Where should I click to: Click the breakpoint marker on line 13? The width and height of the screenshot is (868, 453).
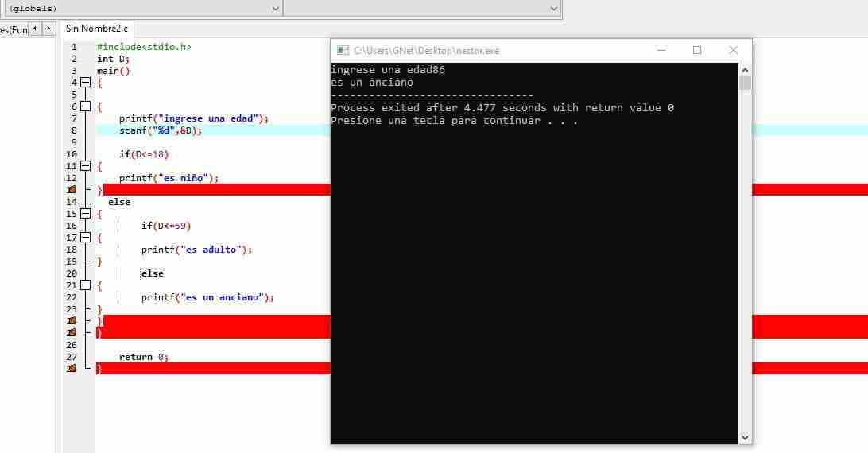pyautogui.click(x=72, y=189)
